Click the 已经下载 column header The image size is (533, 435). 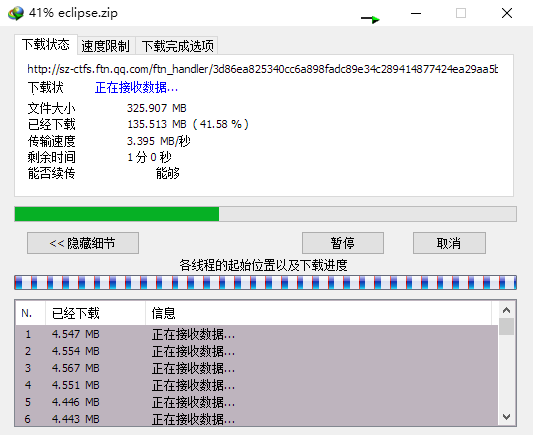96,313
